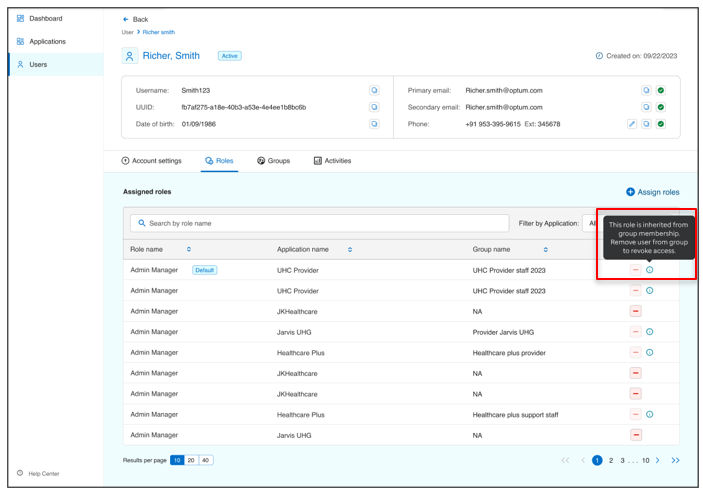Click the info icon on the Provider Jarvis UHG row
This screenshot has width=703, height=493.
pos(650,332)
